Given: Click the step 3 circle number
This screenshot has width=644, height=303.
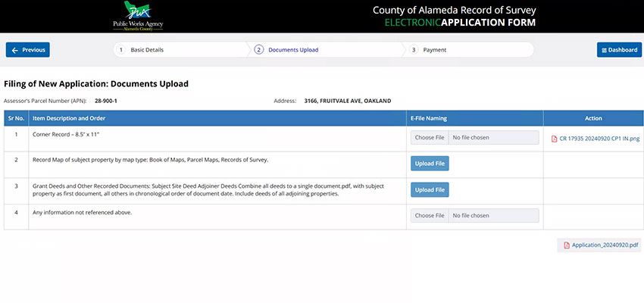Looking at the screenshot, I should [x=414, y=50].
